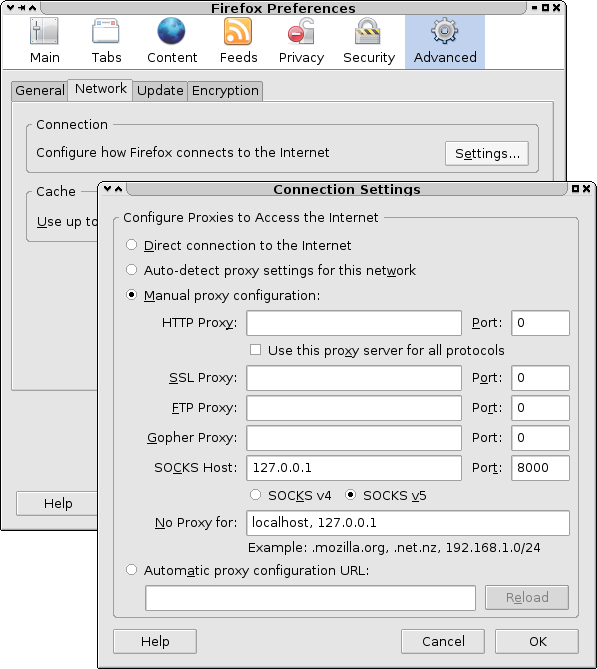The image size is (597, 669).
Task: Close the Firefox Preferences window
Action: (x=556, y=8)
